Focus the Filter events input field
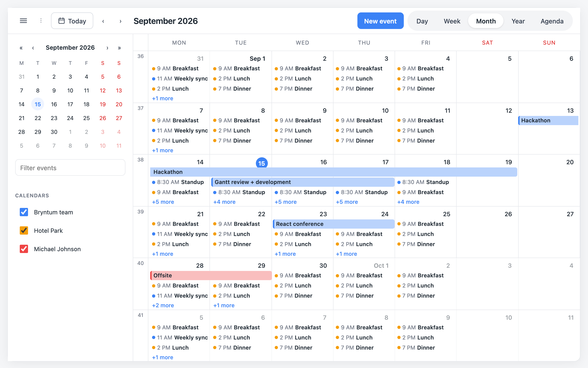 click(x=70, y=168)
